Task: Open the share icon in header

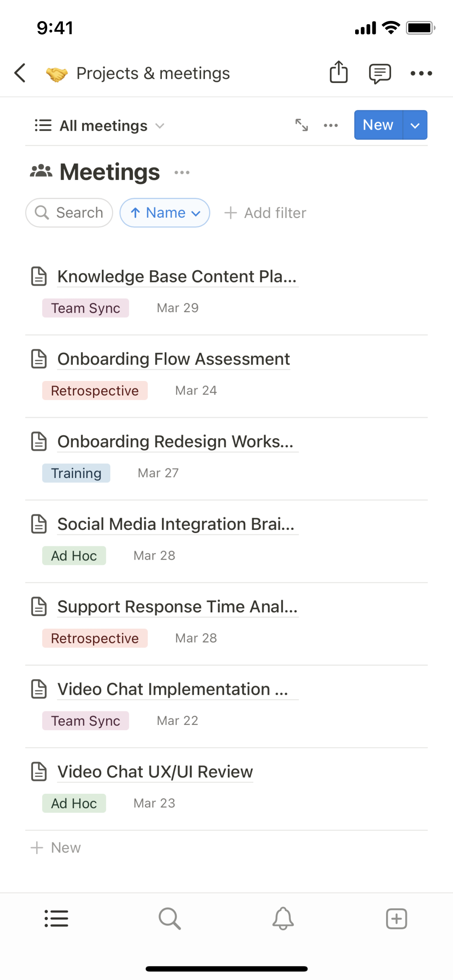Action: tap(339, 72)
